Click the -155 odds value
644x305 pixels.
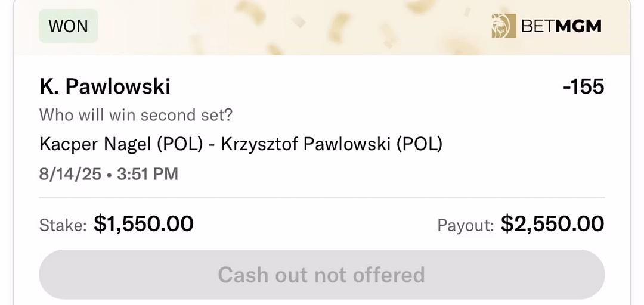583,87
